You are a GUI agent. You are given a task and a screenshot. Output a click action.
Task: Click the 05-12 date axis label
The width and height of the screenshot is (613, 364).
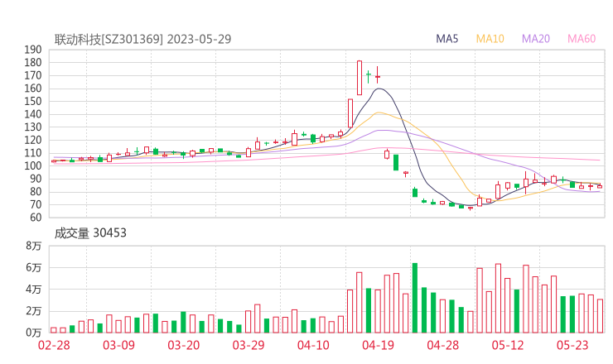[x=508, y=345]
